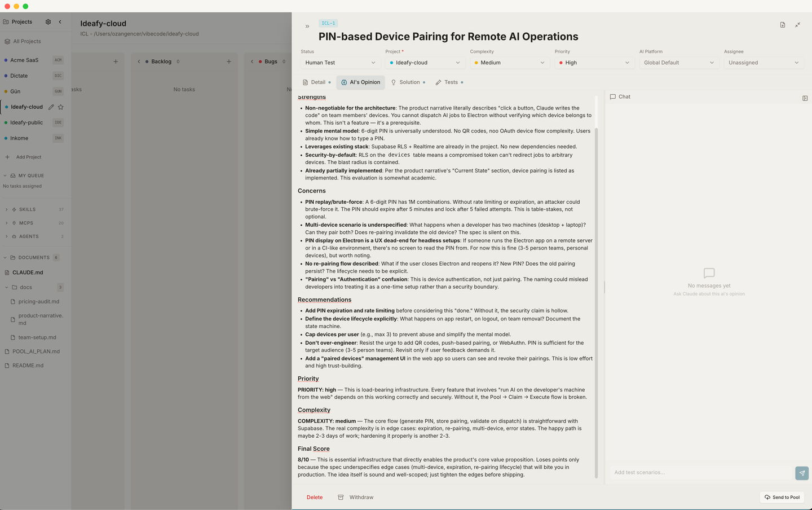Open the Priority dropdown showing High
The height and width of the screenshot is (510, 812).
point(594,63)
